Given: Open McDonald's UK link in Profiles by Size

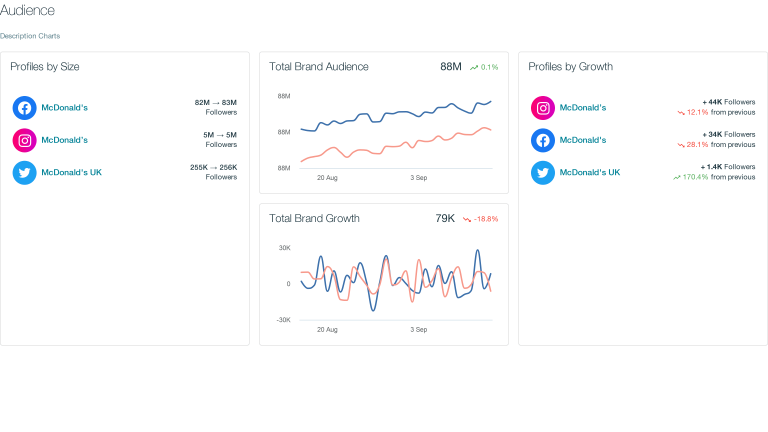Looking at the screenshot, I should point(71,173).
